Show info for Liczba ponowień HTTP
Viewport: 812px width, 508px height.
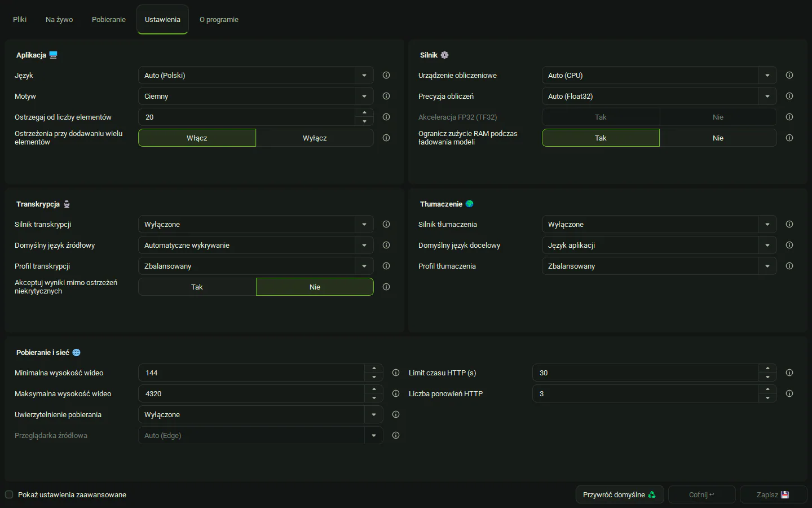point(789,393)
